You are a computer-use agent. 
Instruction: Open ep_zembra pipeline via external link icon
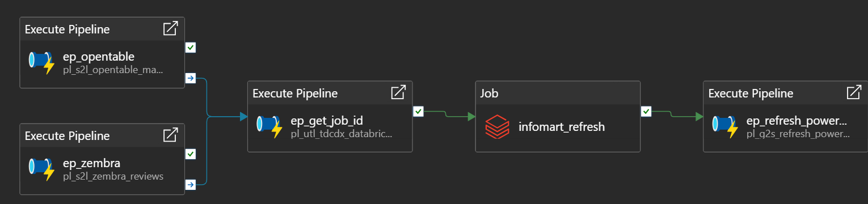[170, 135]
